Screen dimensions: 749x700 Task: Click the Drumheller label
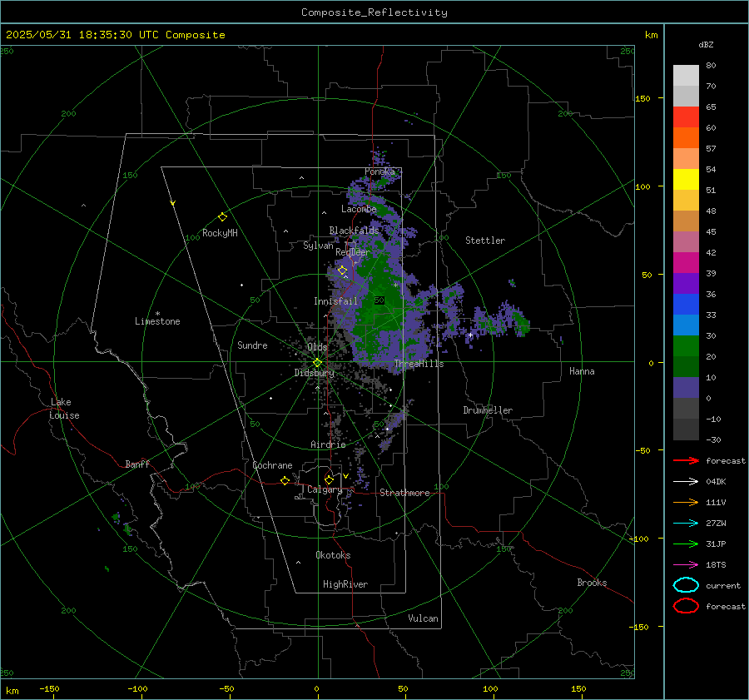[x=488, y=410]
